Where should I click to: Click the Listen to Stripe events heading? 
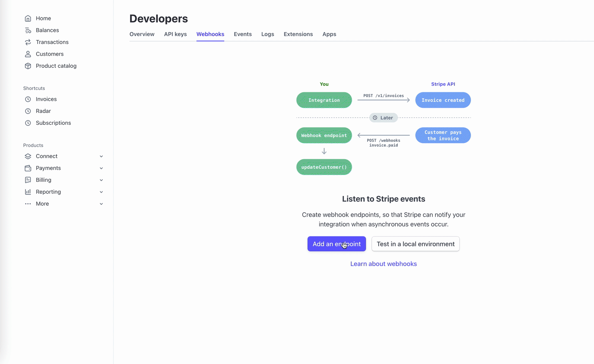tap(383, 199)
